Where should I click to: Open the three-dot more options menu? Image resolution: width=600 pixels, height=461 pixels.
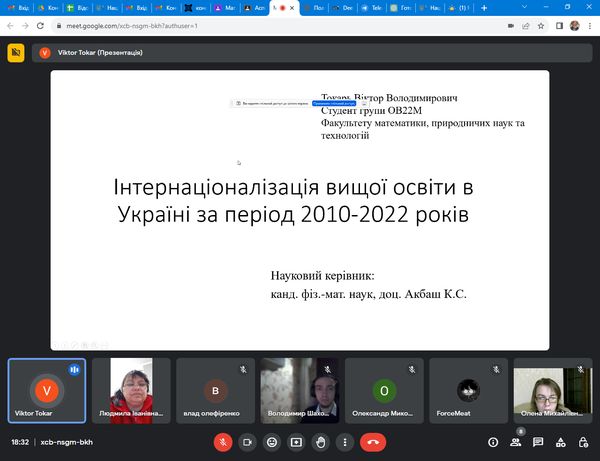pyautogui.click(x=345, y=441)
